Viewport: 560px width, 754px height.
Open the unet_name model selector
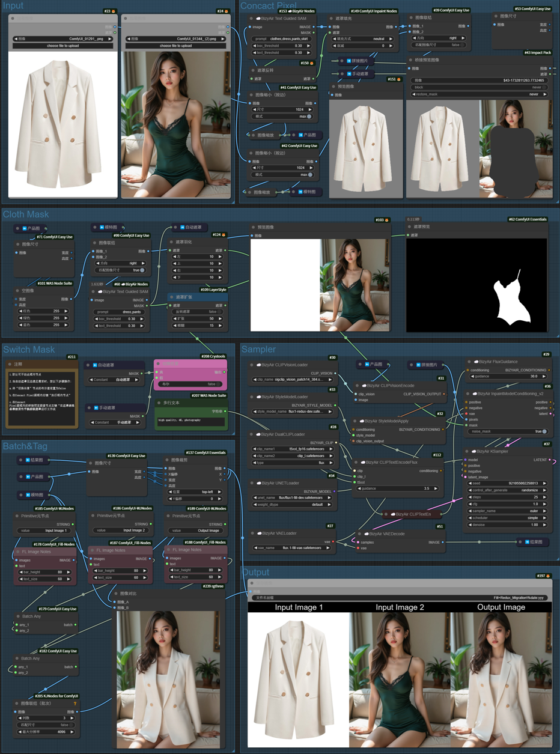point(291,497)
